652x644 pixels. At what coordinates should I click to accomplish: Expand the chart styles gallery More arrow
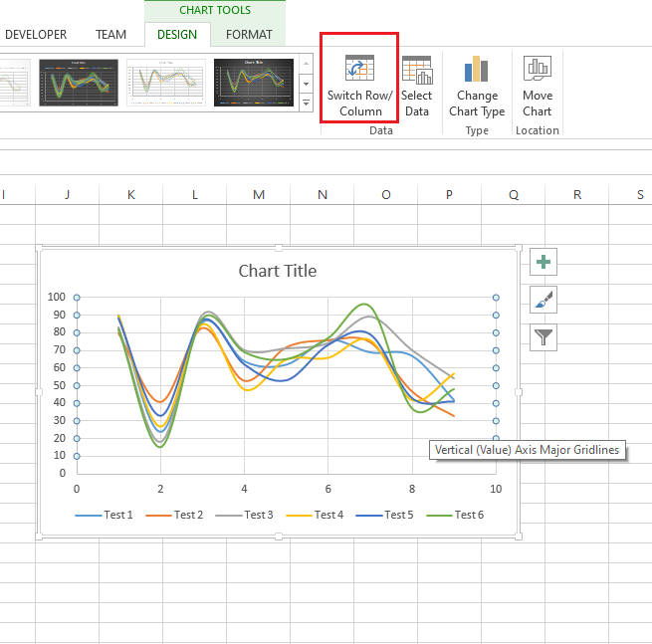click(306, 103)
